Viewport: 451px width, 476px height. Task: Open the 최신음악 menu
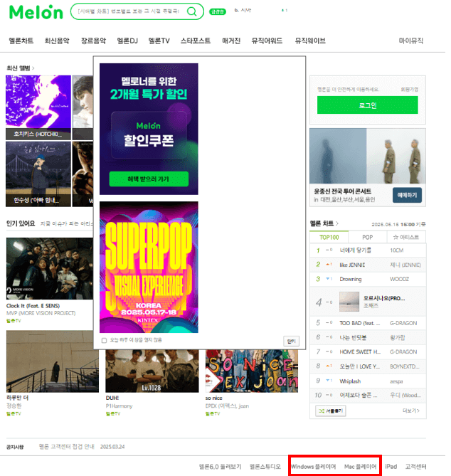click(x=57, y=41)
